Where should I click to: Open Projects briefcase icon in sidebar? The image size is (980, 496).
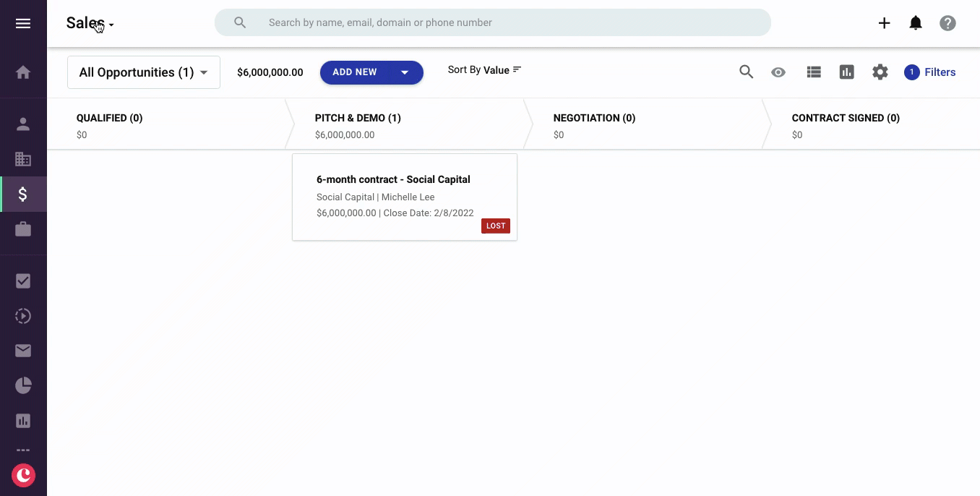[x=23, y=229]
